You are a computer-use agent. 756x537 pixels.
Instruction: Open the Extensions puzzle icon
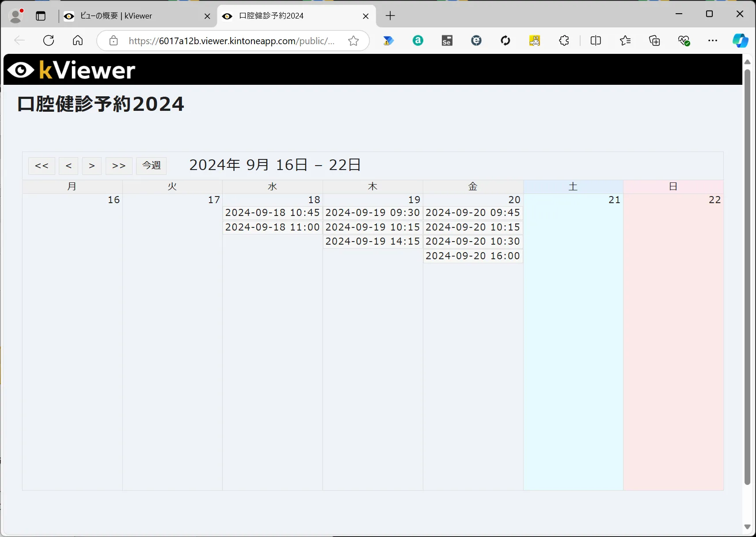click(564, 41)
